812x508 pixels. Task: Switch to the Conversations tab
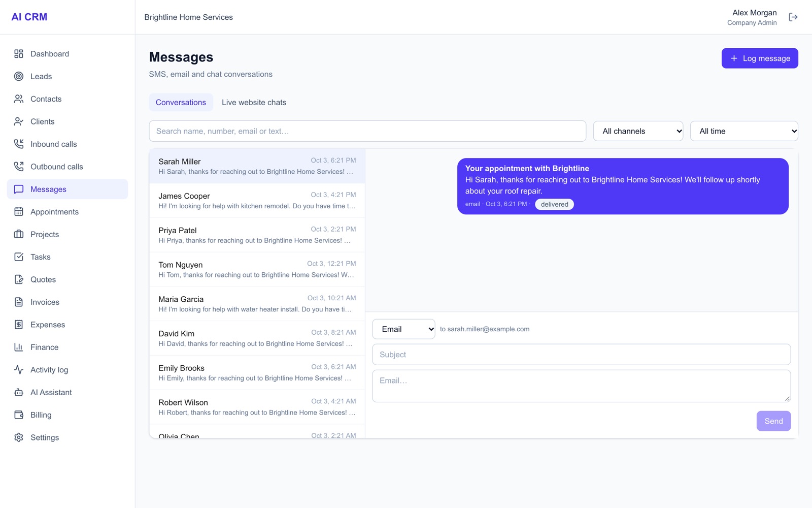click(x=181, y=103)
